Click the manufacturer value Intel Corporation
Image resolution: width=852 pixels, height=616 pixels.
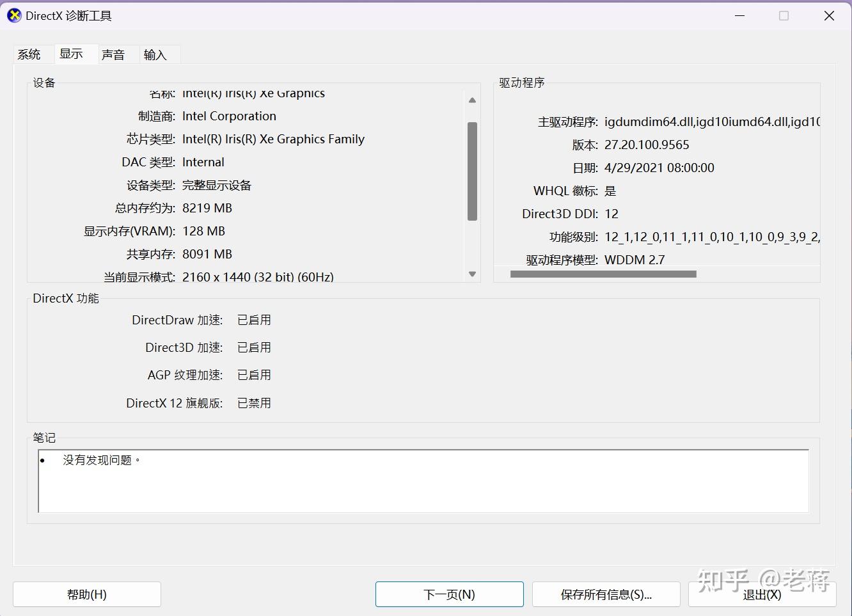click(229, 116)
